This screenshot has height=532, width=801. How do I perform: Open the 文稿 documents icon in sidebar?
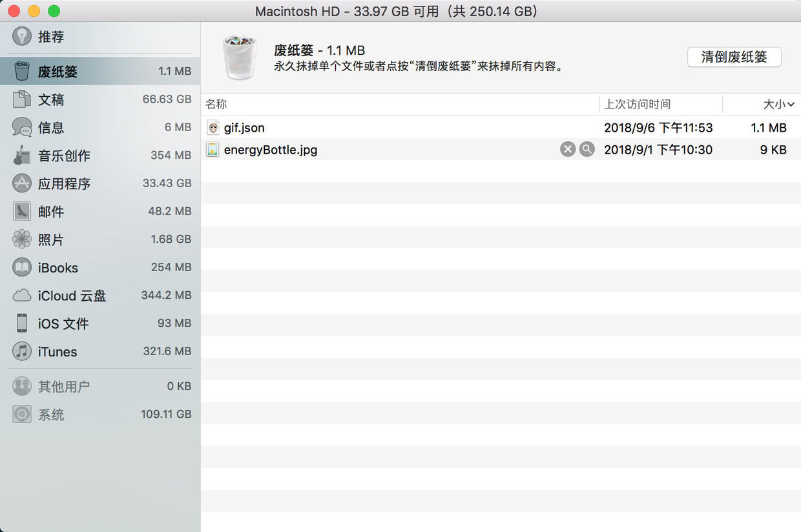[22, 99]
